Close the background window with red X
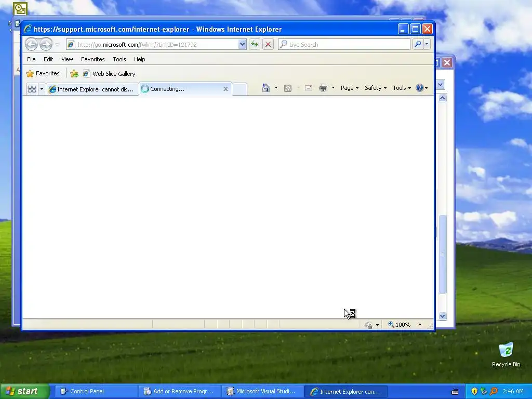Image resolution: width=532 pixels, height=399 pixels. tap(447, 62)
